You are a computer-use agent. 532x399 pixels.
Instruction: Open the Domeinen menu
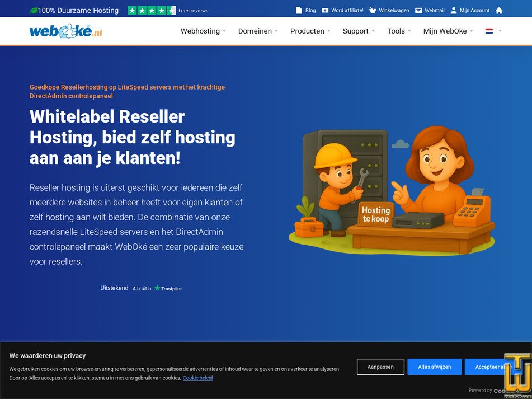(x=255, y=31)
